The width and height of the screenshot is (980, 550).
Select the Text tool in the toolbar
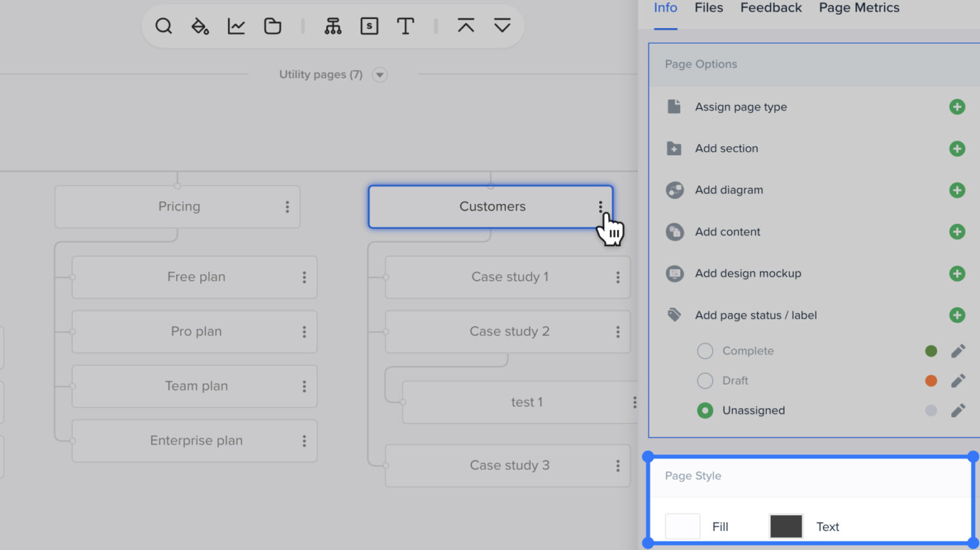coord(406,26)
